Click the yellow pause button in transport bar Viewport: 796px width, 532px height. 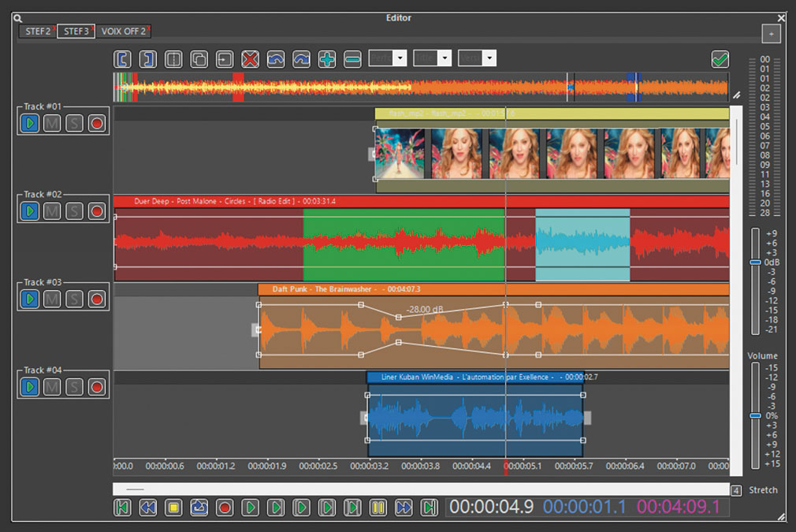[x=378, y=508]
